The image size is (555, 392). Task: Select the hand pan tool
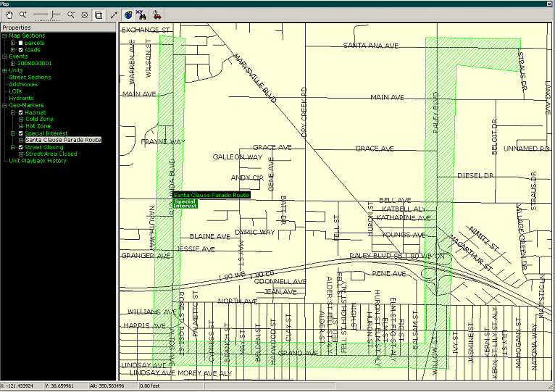click(x=8, y=14)
